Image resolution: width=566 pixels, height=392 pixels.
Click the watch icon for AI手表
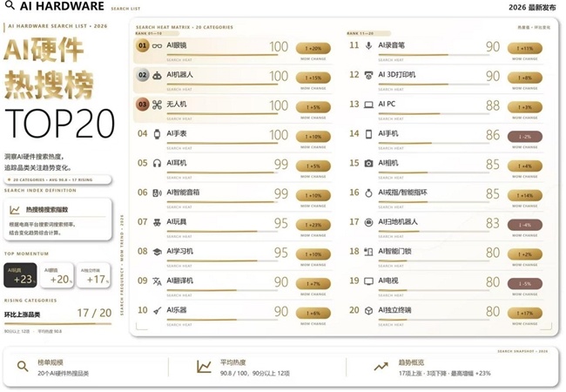pyautogui.click(x=157, y=134)
